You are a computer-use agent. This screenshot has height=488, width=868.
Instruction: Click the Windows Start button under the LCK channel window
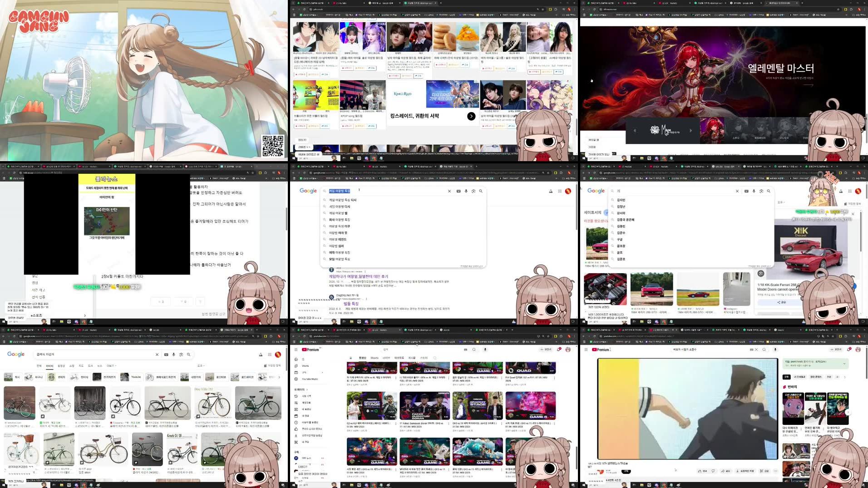coord(294,485)
